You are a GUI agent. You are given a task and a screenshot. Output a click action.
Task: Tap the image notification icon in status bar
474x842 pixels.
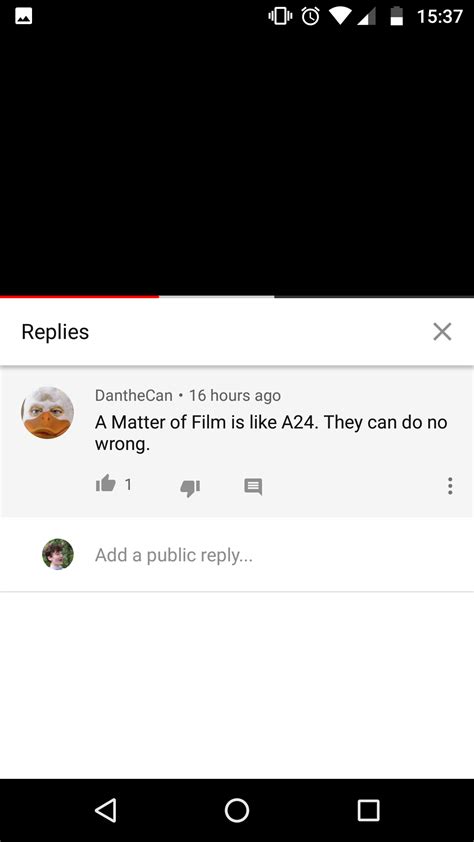[x=24, y=17]
